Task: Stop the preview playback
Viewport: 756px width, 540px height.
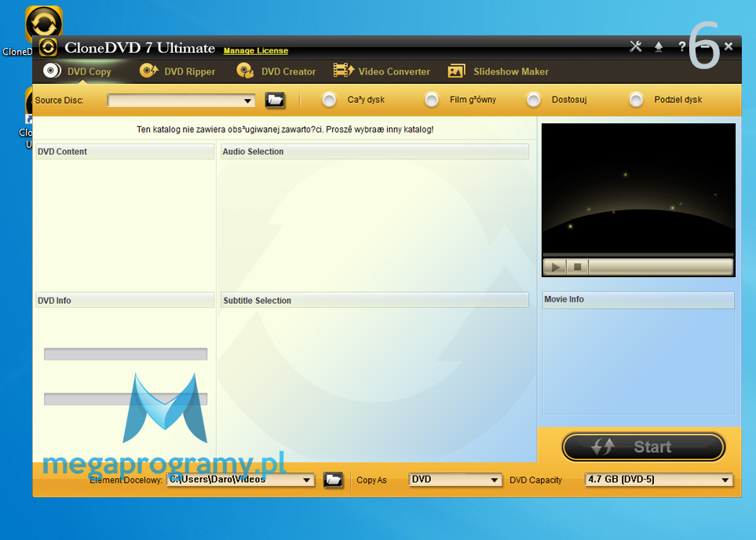Action: point(578,267)
